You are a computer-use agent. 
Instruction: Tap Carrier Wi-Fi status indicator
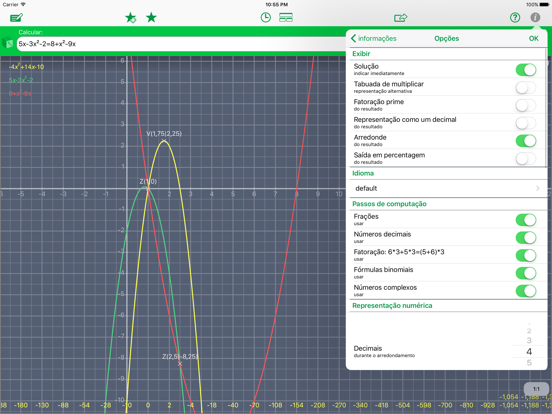tap(14, 5)
